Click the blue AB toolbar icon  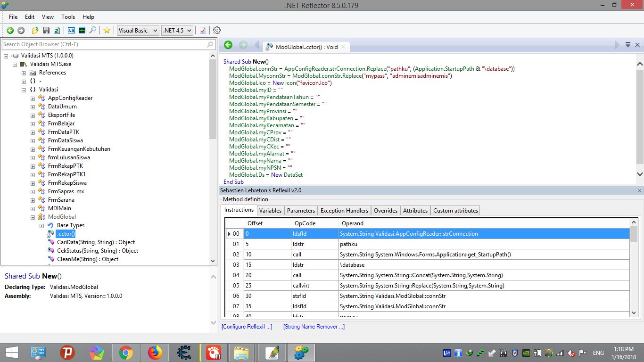(x=71, y=30)
